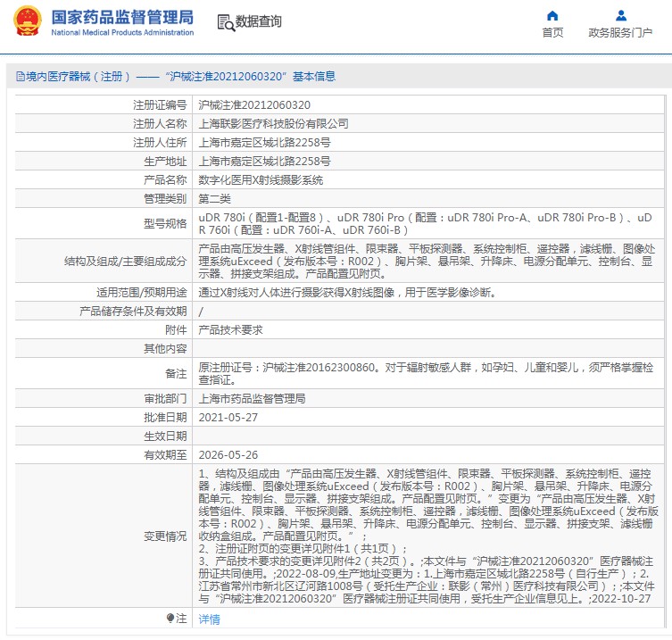
Task: Click 上海联影医疗科技股份有限公司 registrant name
Action: click(273, 124)
